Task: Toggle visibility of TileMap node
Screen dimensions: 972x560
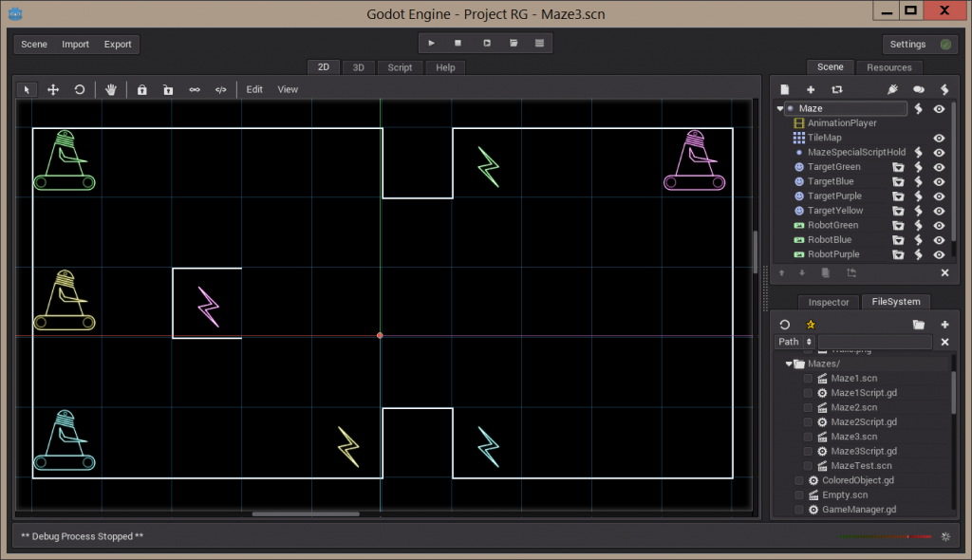Action: [x=939, y=138]
